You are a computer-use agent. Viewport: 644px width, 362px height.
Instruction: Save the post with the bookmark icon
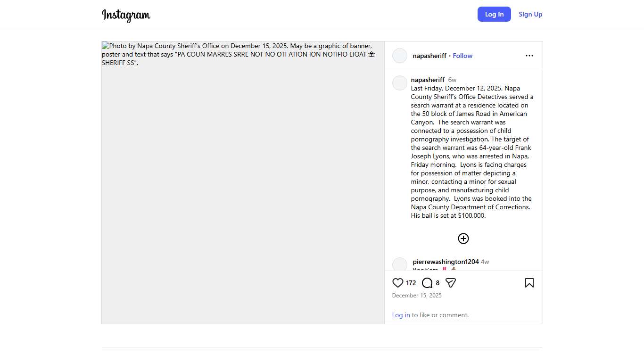[x=529, y=283]
